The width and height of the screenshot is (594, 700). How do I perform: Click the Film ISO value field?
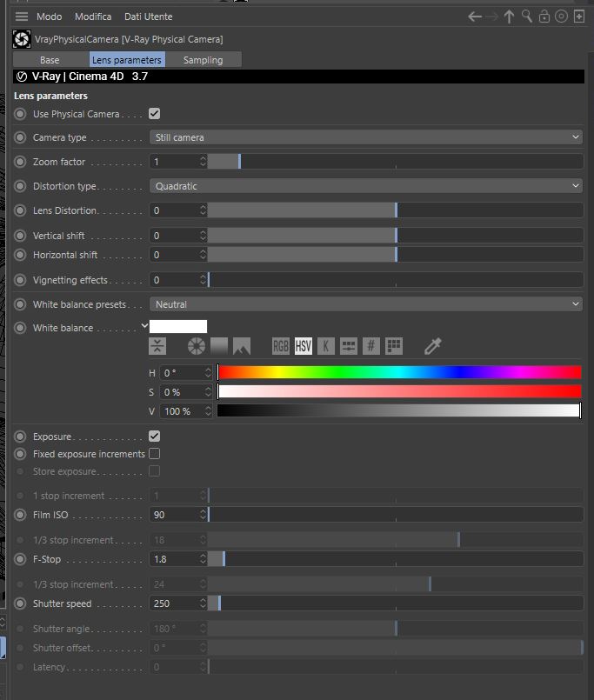point(175,514)
